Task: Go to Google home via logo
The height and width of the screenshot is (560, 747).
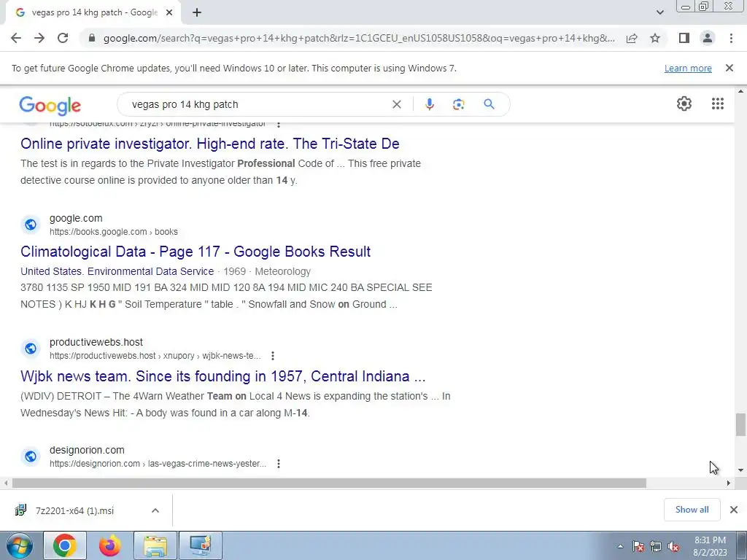Action: 50,105
